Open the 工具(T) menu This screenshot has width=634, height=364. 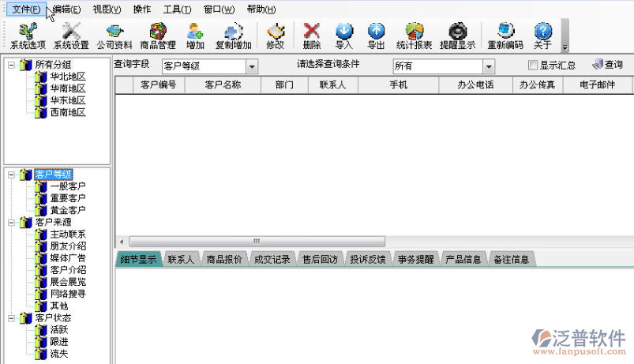click(x=177, y=9)
